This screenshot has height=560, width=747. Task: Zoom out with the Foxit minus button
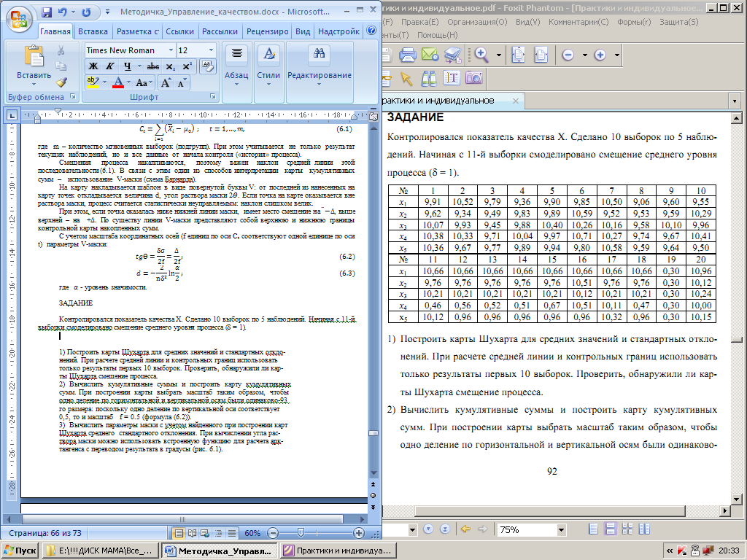click(568, 55)
